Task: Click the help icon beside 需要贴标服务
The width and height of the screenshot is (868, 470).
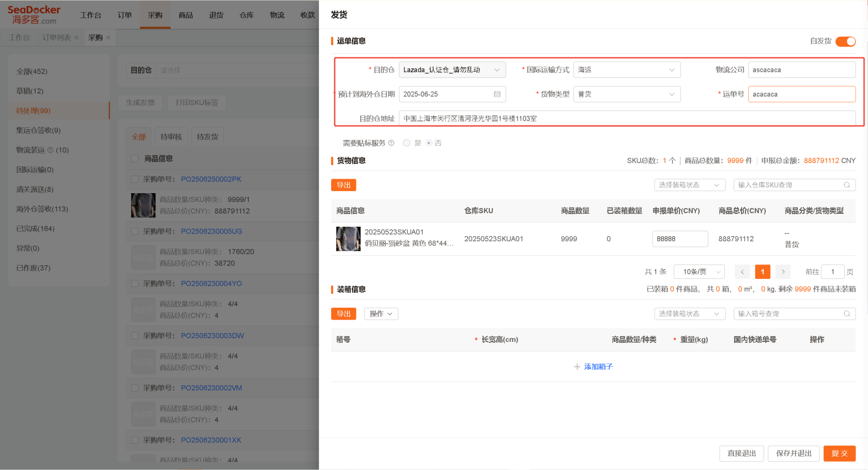Action: (391, 143)
